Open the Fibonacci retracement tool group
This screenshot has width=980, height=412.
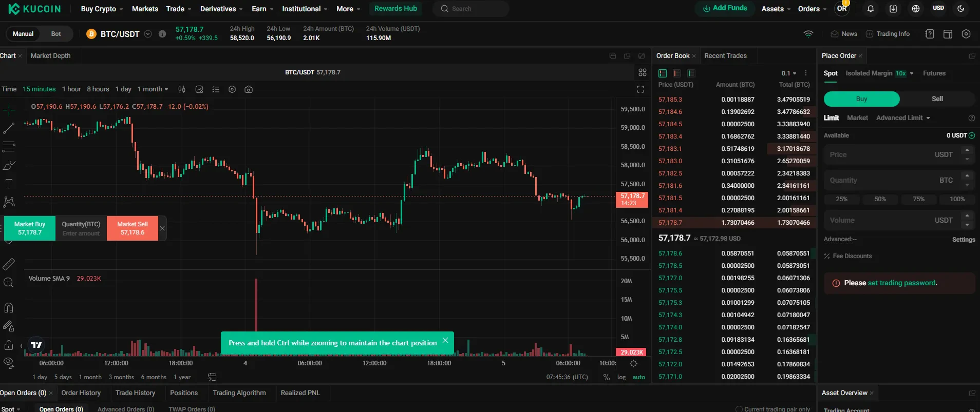pyautogui.click(x=9, y=147)
